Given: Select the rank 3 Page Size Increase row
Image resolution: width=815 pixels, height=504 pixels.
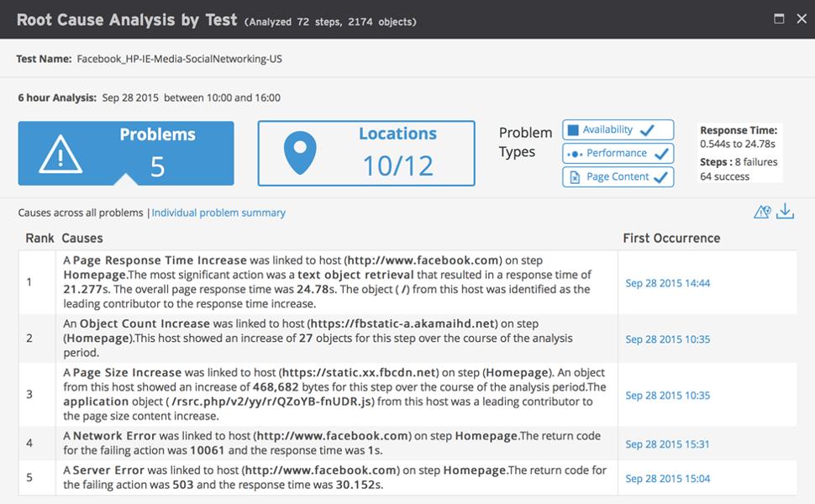Looking at the screenshot, I should [336, 394].
